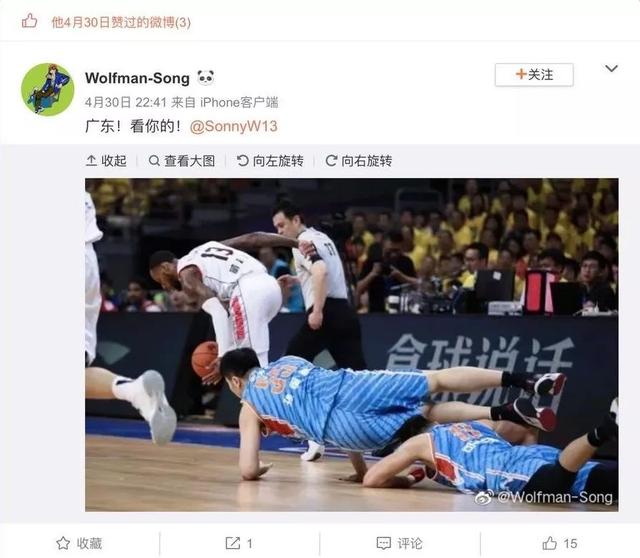Click the repost share icon

coord(233,543)
